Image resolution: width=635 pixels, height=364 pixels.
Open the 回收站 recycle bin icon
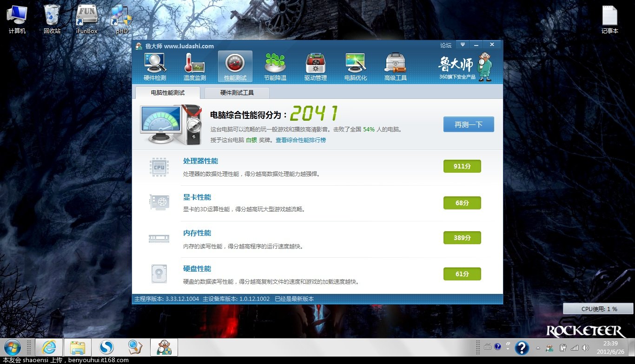point(52,19)
